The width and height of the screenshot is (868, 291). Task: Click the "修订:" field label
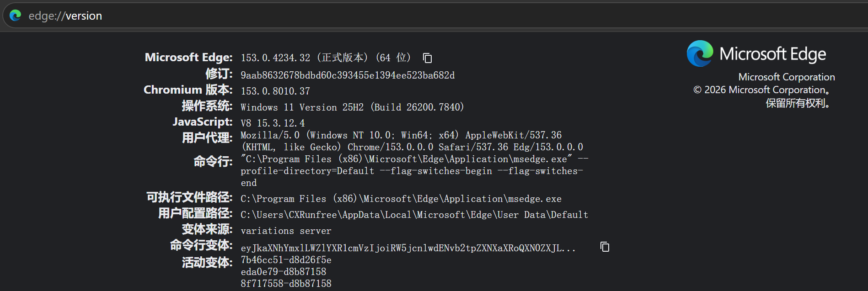coord(219,74)
